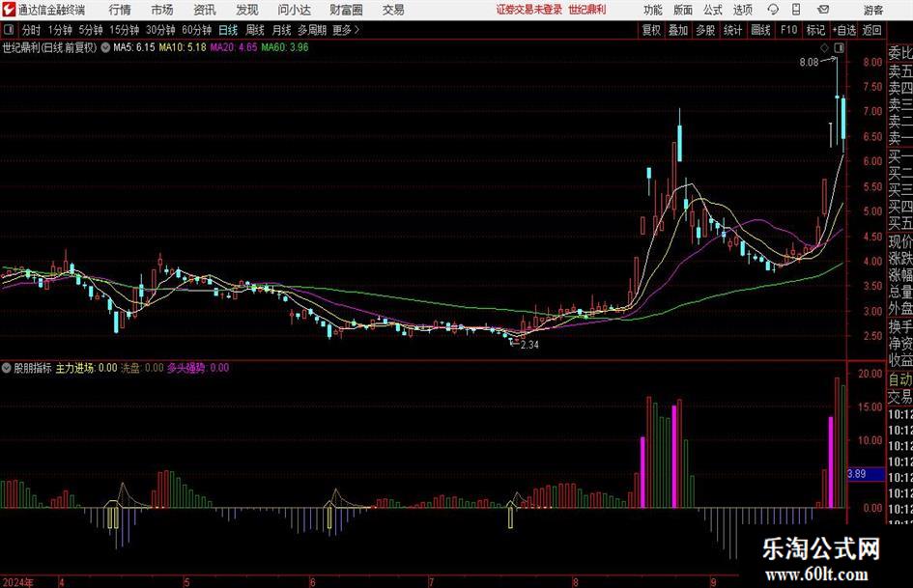The height and width of the screenshot is (588, 913).
Task: Switch to the 月线 monthly tab
Action: (x=281, y=30)
